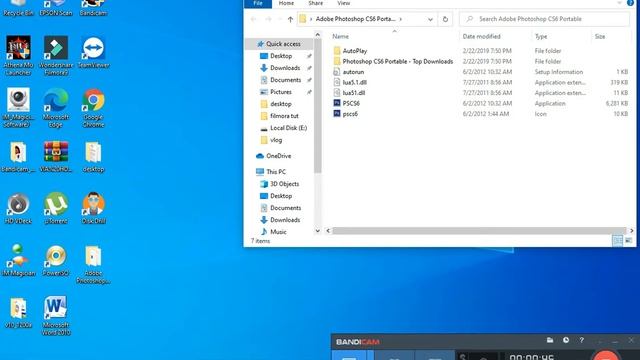Switch to large icons view button
Screen dimensions: 640x360
coord(629,241)
